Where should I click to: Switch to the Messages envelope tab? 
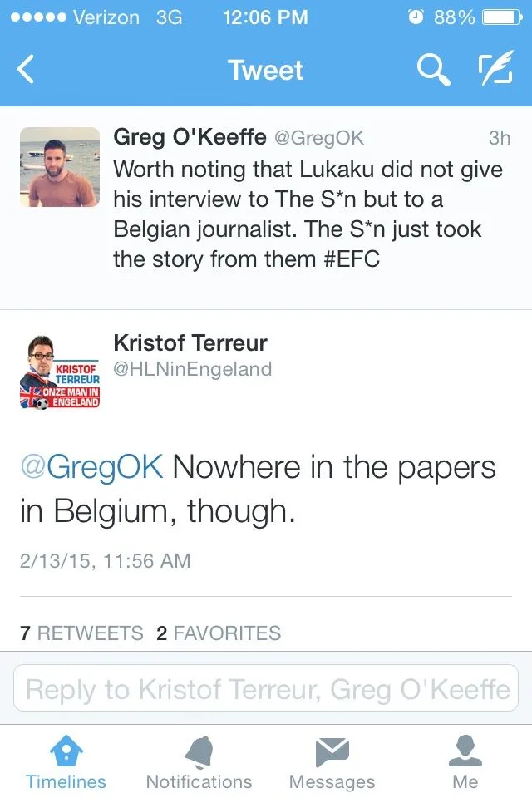332,761
